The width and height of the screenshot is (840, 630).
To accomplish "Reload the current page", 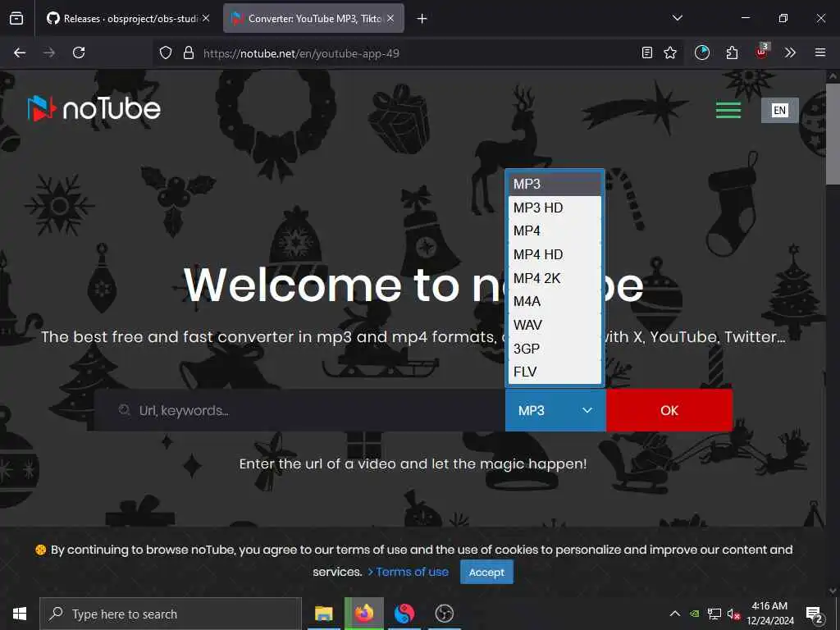I will coord(79,52).
